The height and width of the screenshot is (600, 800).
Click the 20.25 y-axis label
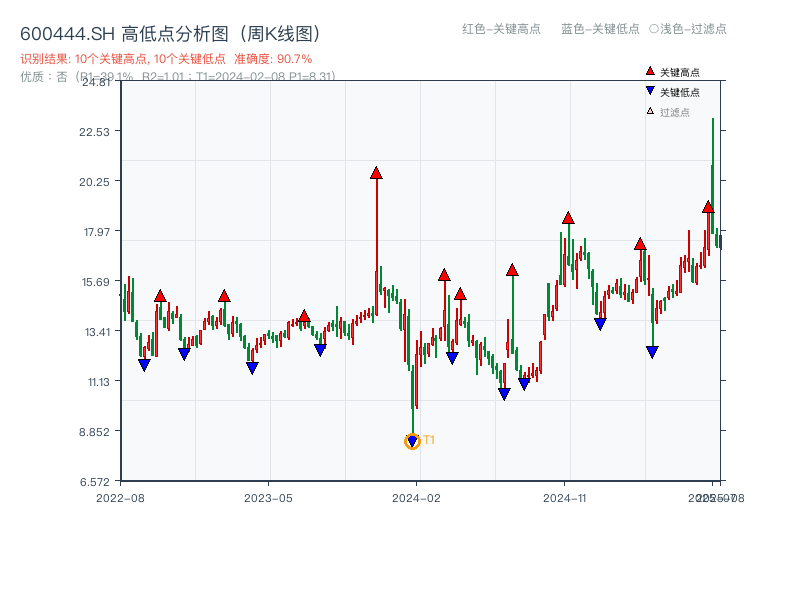click(94, 182)
